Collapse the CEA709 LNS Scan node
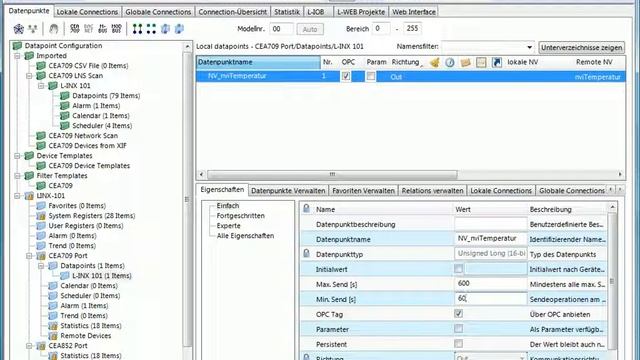This screenshot has width=640, height=360. point(29,76)
